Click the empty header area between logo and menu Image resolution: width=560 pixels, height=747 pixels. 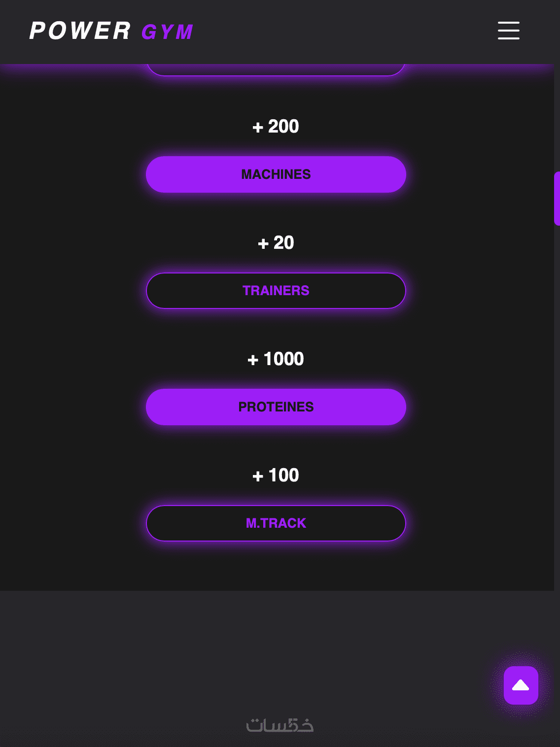345,32
